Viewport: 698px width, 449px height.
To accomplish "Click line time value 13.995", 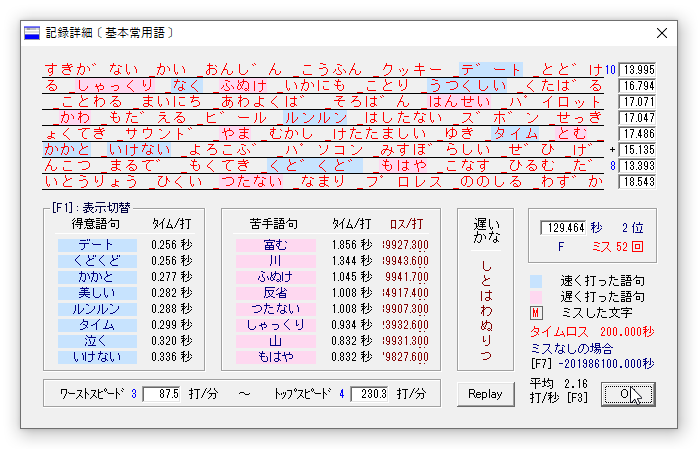I will [x=637, y=70].
